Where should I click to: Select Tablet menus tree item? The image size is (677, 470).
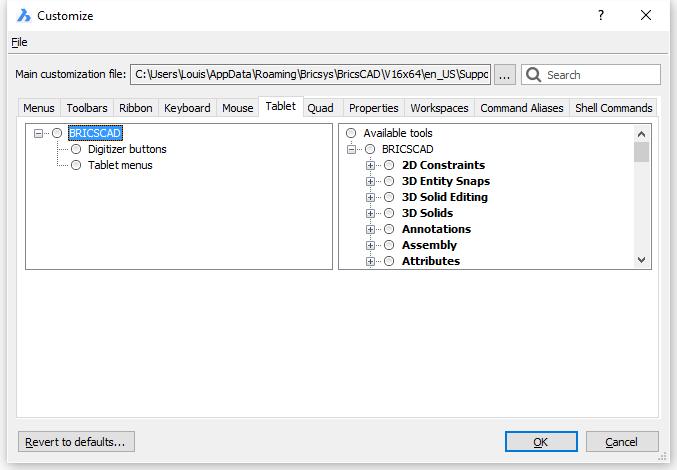pos(120,165)
